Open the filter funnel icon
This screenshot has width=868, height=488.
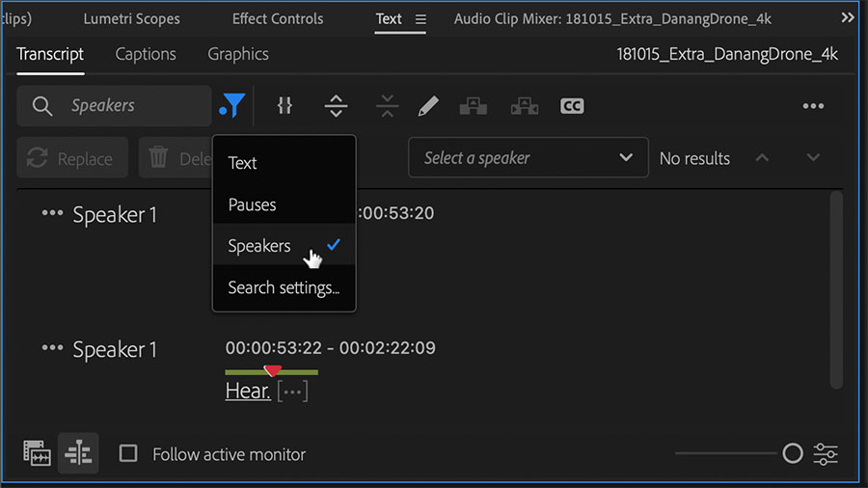(x=232, y=106)
